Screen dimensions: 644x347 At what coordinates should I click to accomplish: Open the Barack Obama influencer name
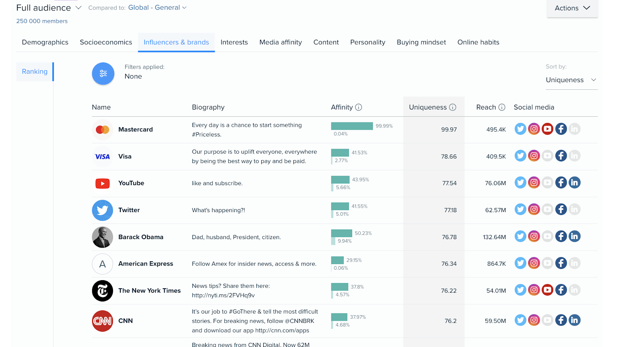click(x=141, y=237)
